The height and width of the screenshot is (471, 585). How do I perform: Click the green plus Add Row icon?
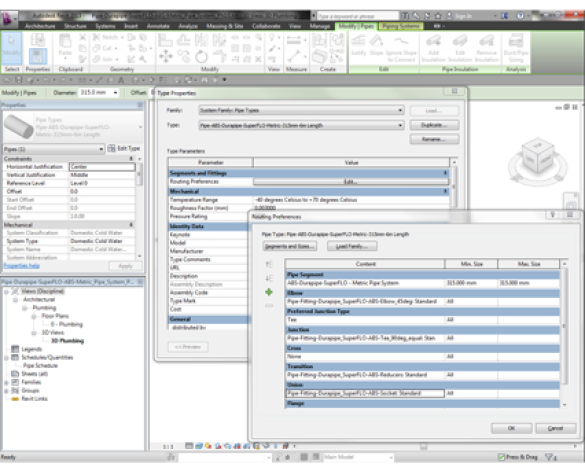tap(269, 292)
